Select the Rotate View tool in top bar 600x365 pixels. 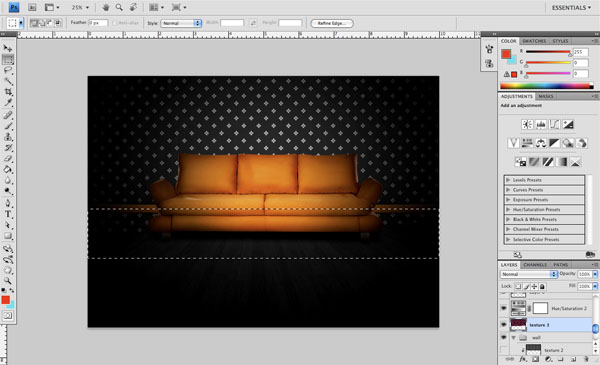(133, 7)
